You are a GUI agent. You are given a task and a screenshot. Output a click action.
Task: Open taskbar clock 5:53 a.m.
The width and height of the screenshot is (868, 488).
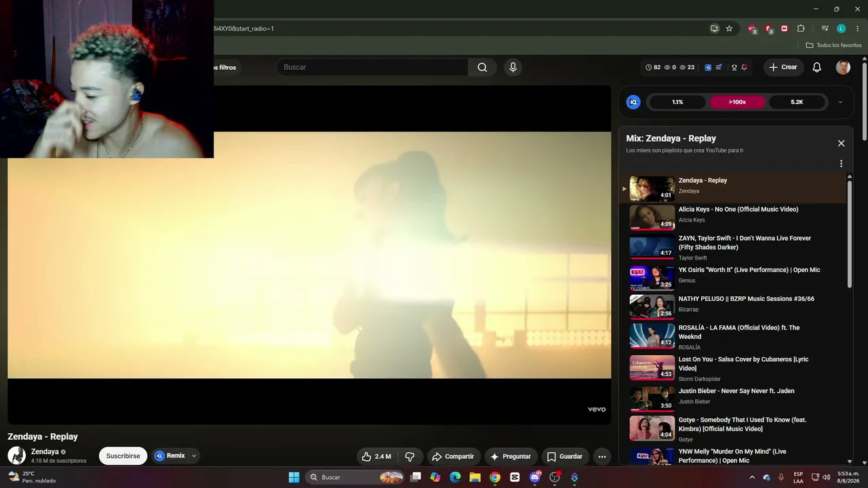coord(848,477)
